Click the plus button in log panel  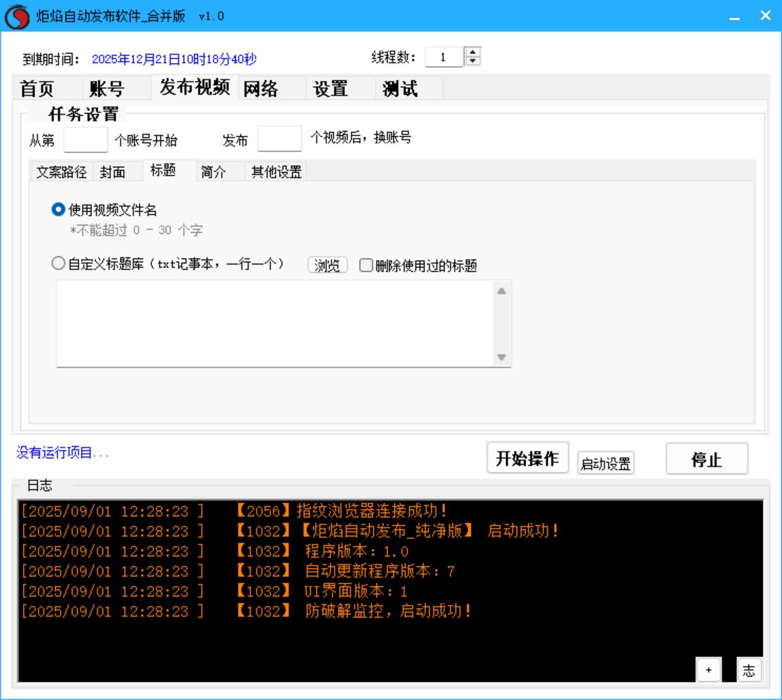coord(709,670)
